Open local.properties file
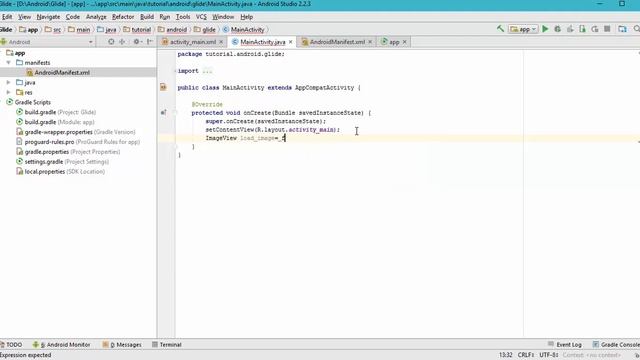The image size is (640, 360). [60, 171]
